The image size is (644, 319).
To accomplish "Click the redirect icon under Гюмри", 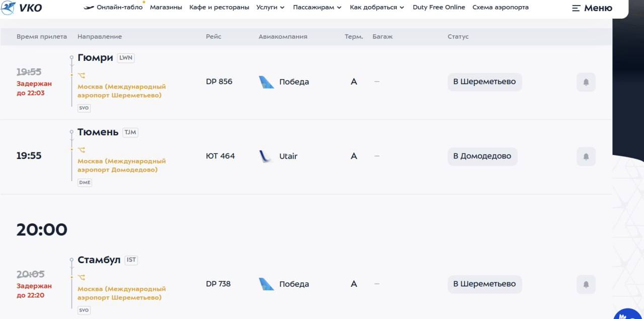I will click(82, 75).
